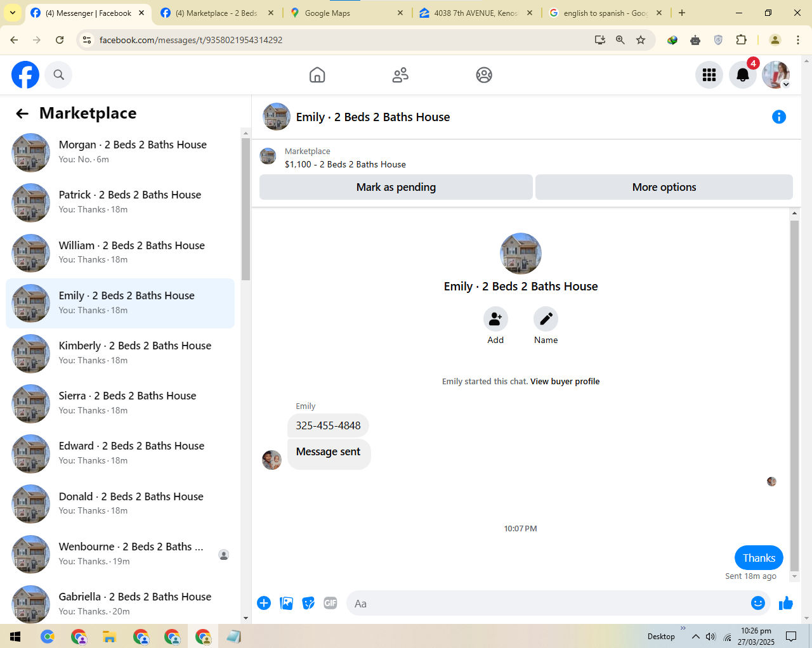The width and height of the screenshot is (812, 648).
Task: Reload the page
Action: (60, 40)
